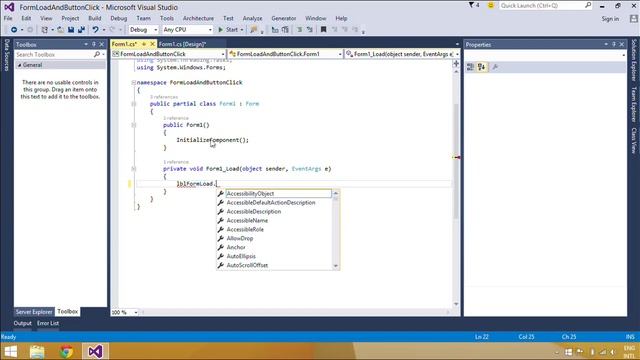Collapse the Form1_Load method outline
This screenshot has width=640, height=360.
coord(133,169)
